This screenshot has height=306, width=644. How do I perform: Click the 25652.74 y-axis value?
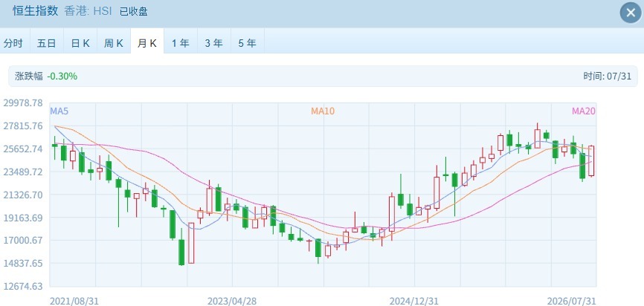coord(23,149)
